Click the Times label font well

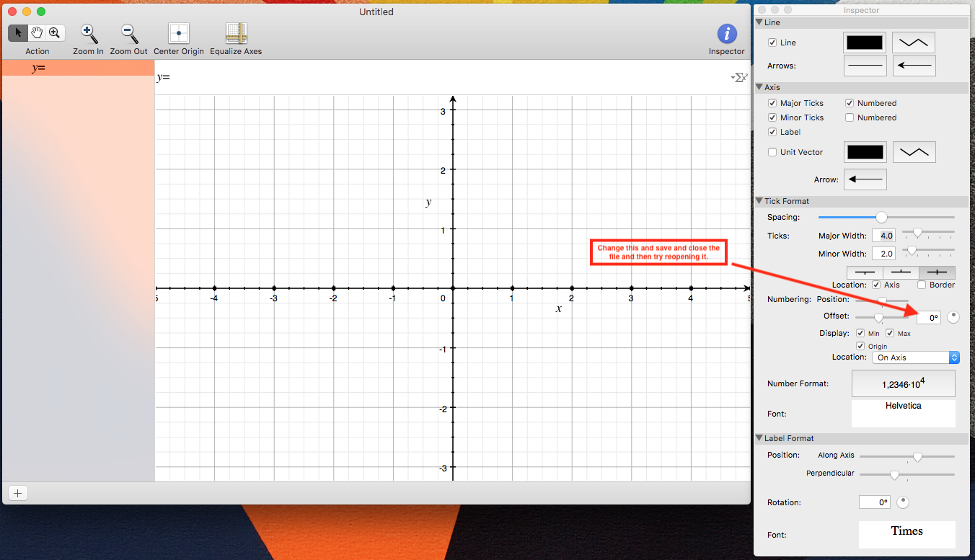906,535
